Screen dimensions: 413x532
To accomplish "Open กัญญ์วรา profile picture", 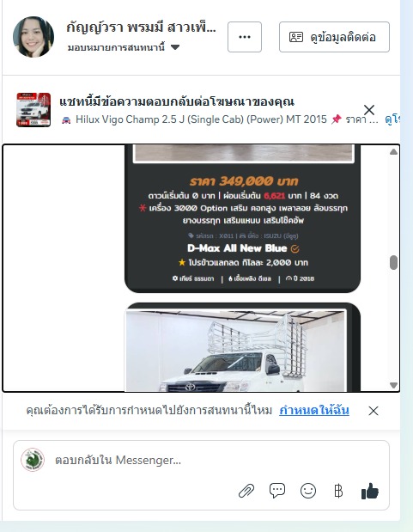I will pyautogui.click(x=33, y=37).
